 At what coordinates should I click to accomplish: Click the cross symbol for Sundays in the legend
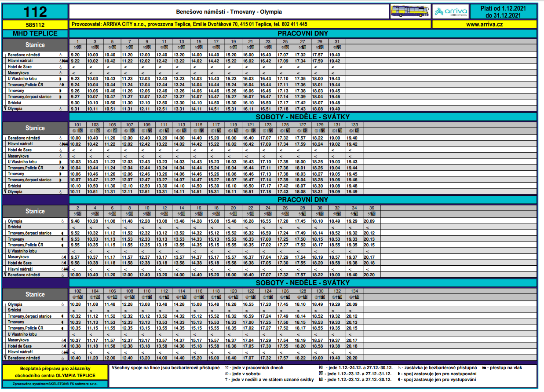(x=227, y=380)
